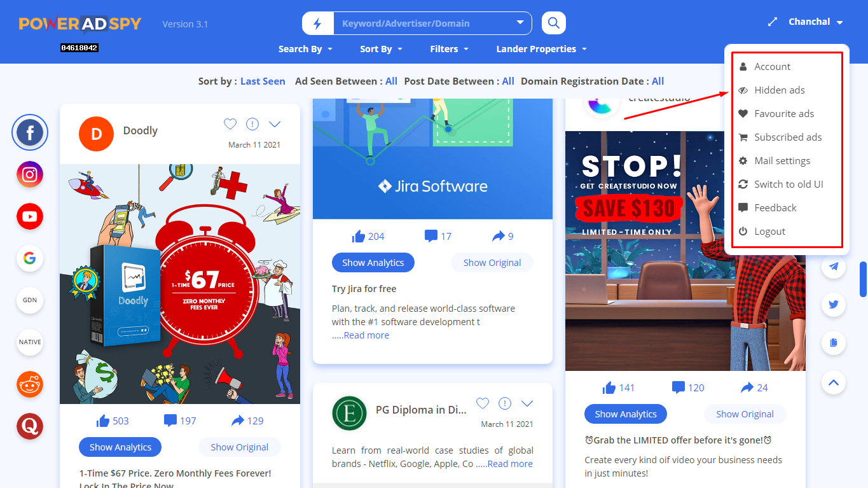Favourite the Doodly ad with heart icon
This screenshot has width=868, height=488.
[230, 124]
